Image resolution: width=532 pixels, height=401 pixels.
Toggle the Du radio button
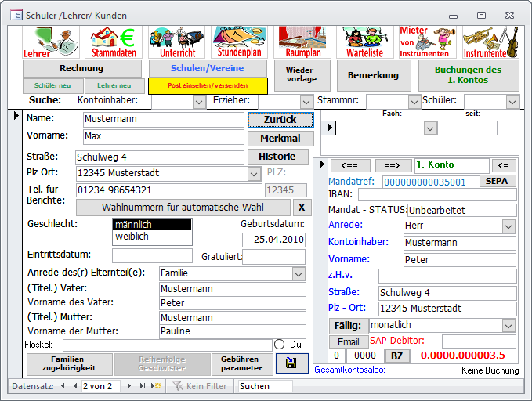tap(280, 345)
